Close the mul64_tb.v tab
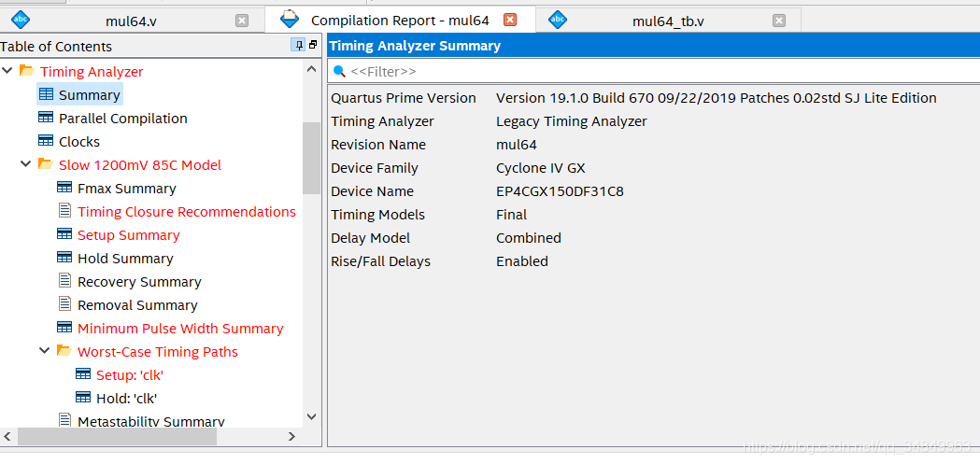Image resolution: width=980 pixels, height=464 pixels. tap(779, 21)
